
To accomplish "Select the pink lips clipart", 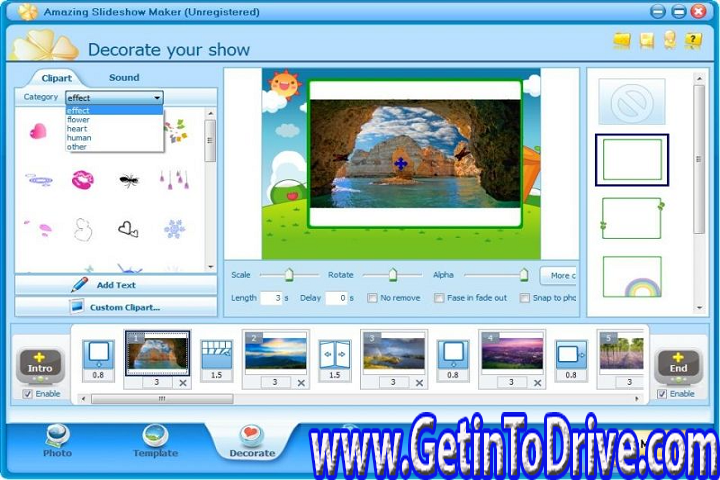I will coord(83,179).
